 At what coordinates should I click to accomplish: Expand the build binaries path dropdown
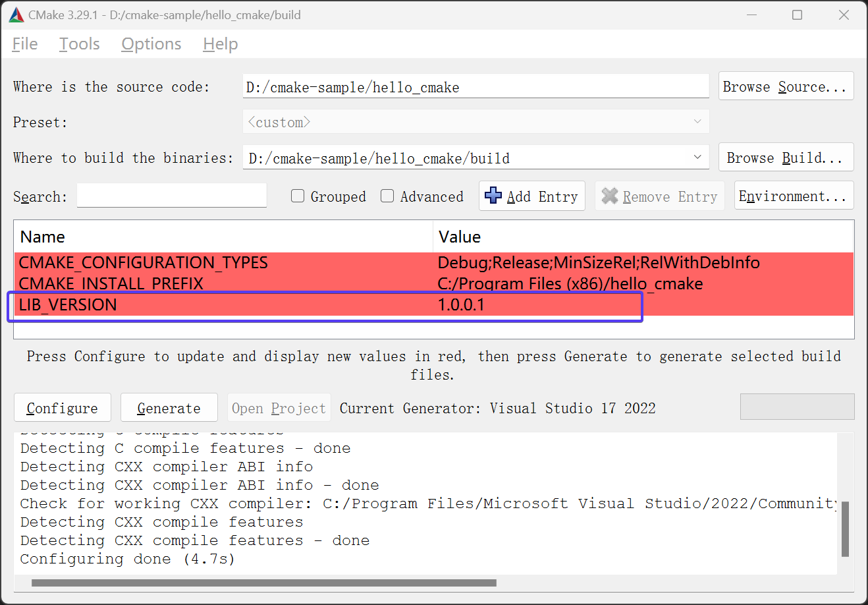click(x=697, y=158)
